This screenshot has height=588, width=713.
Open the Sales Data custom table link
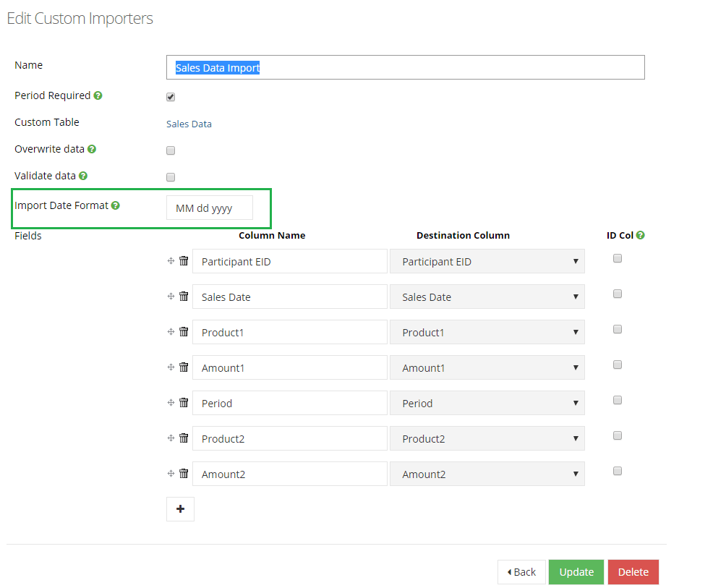189,124
